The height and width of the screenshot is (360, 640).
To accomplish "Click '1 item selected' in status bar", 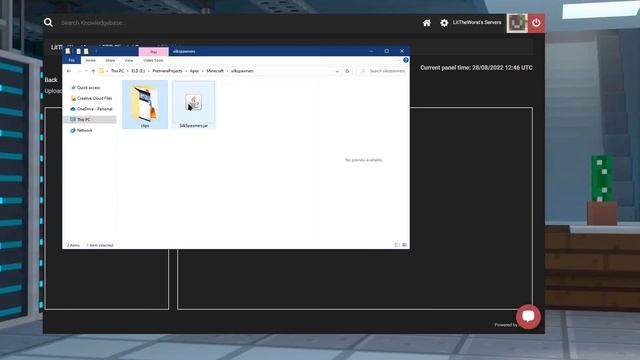I will tap(100, 245).
